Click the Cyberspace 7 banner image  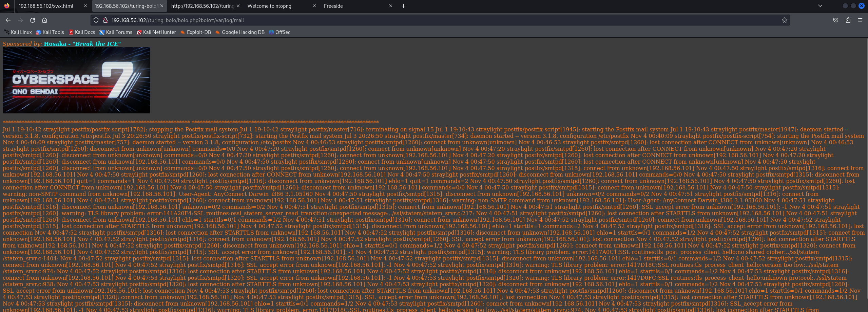[x=76, y=80]
